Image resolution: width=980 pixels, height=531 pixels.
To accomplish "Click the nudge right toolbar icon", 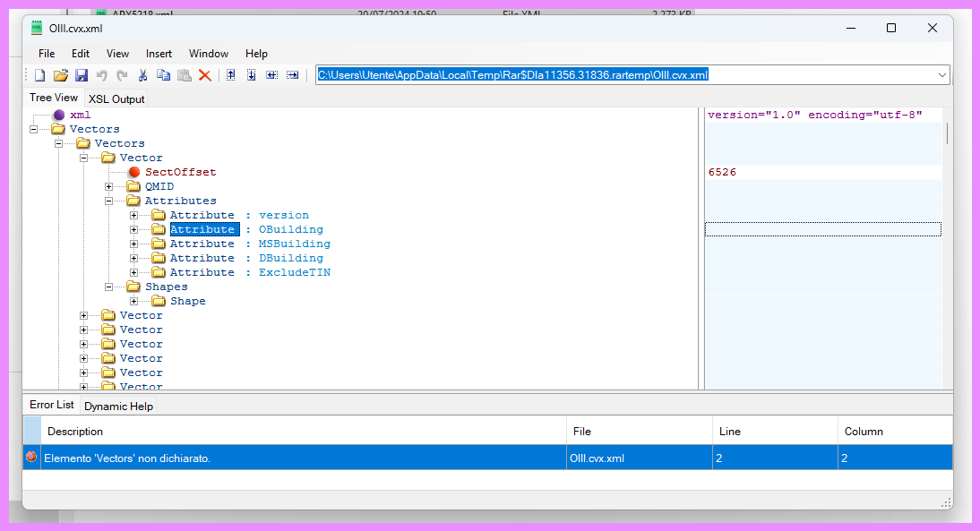I will point(292,75).
